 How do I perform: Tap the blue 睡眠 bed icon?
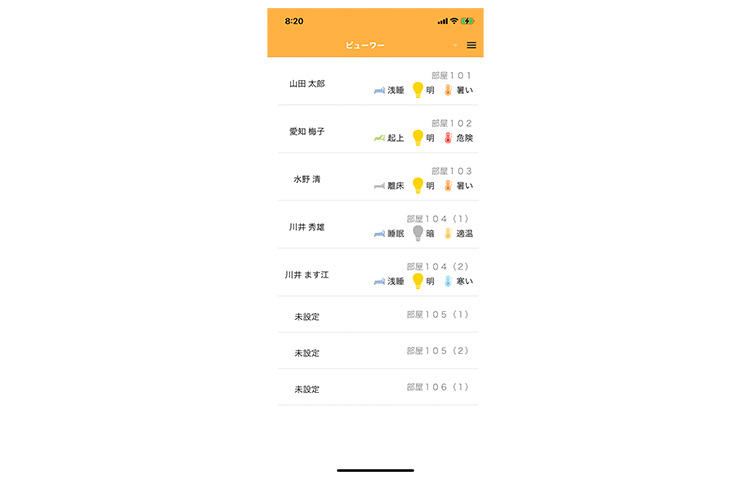pos(379,234)
